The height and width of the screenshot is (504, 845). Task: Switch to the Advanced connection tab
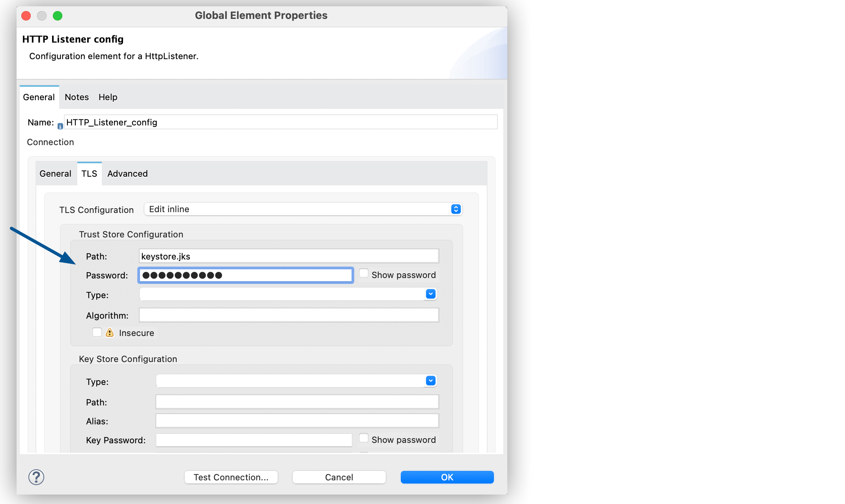point(127,174)
